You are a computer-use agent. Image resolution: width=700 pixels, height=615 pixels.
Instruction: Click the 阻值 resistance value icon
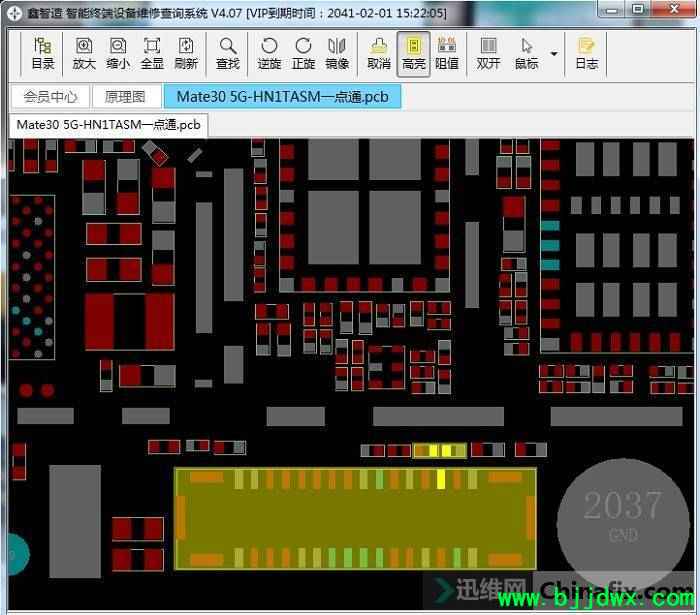point(446,54)
